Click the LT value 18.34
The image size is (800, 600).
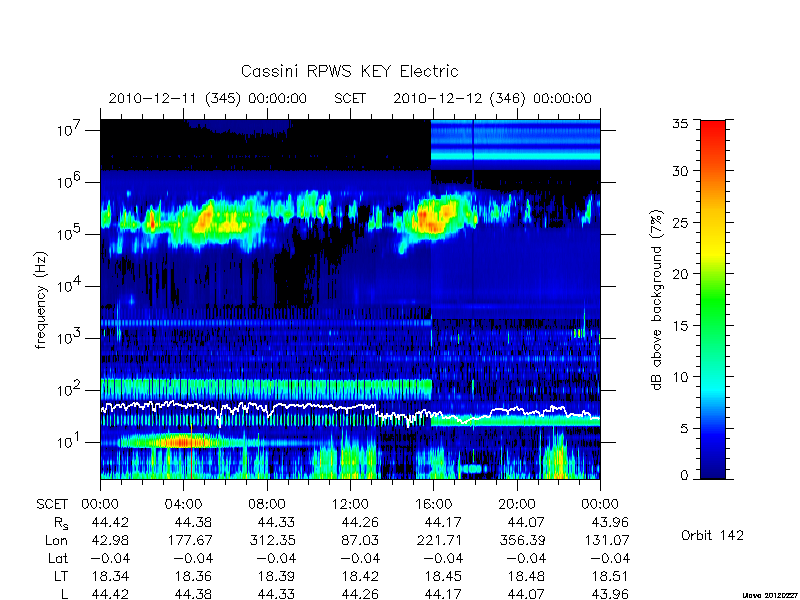[110, 576]
